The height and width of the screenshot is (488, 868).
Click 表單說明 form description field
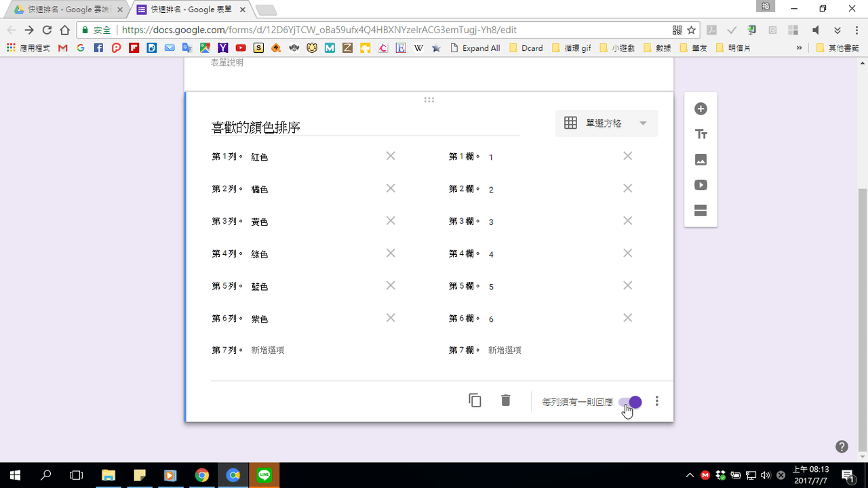[x=227, y=62]
